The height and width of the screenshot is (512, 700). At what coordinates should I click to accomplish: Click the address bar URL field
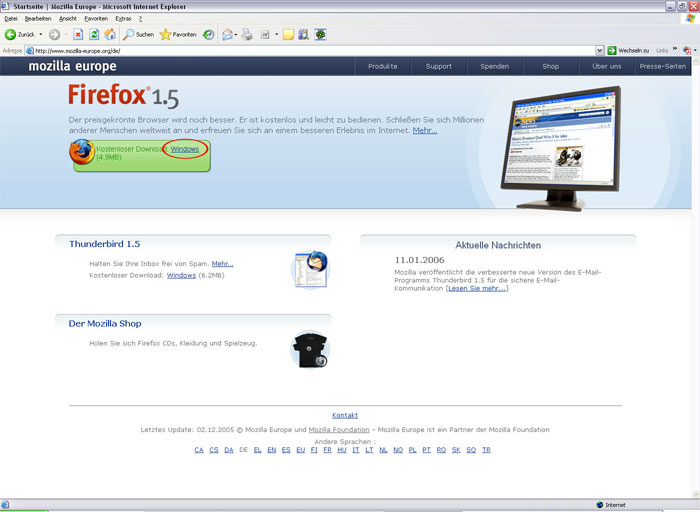coord(314,50)
